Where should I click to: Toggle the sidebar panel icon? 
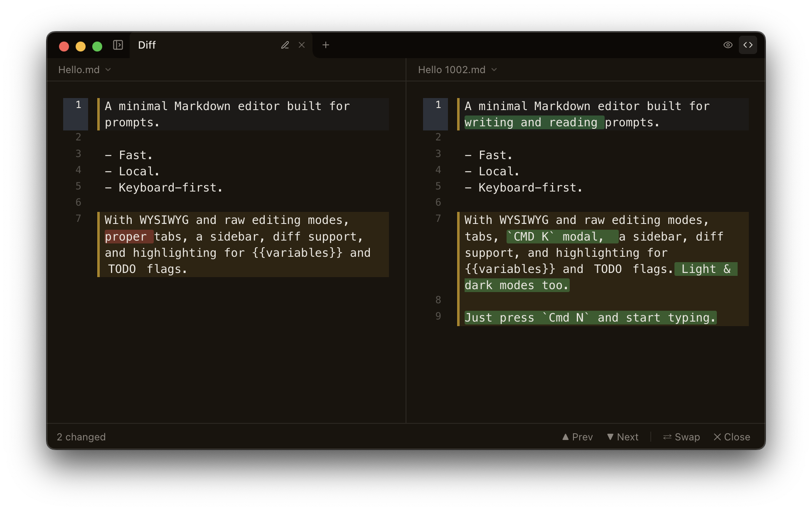[118, 45]
